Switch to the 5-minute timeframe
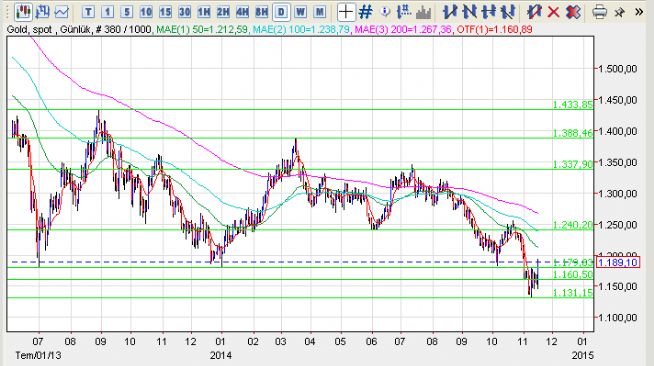The image size is (654, 366). click(x=127, y=12)
